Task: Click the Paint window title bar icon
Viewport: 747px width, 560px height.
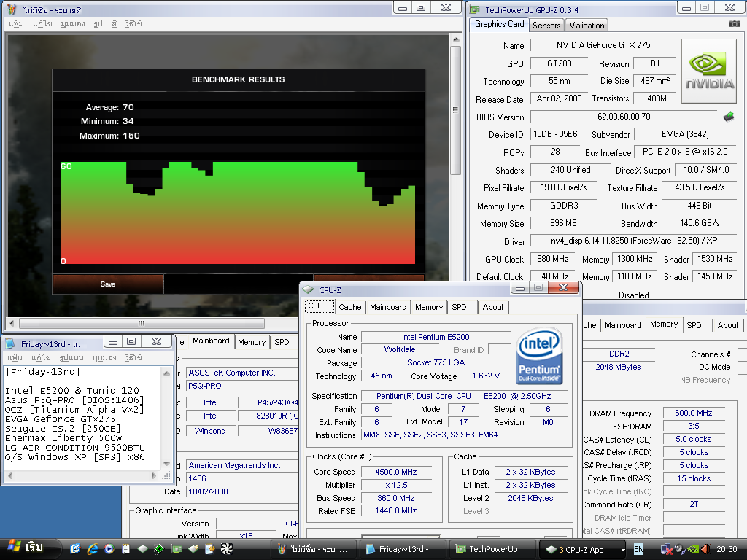Action: (x=12, y=9)
